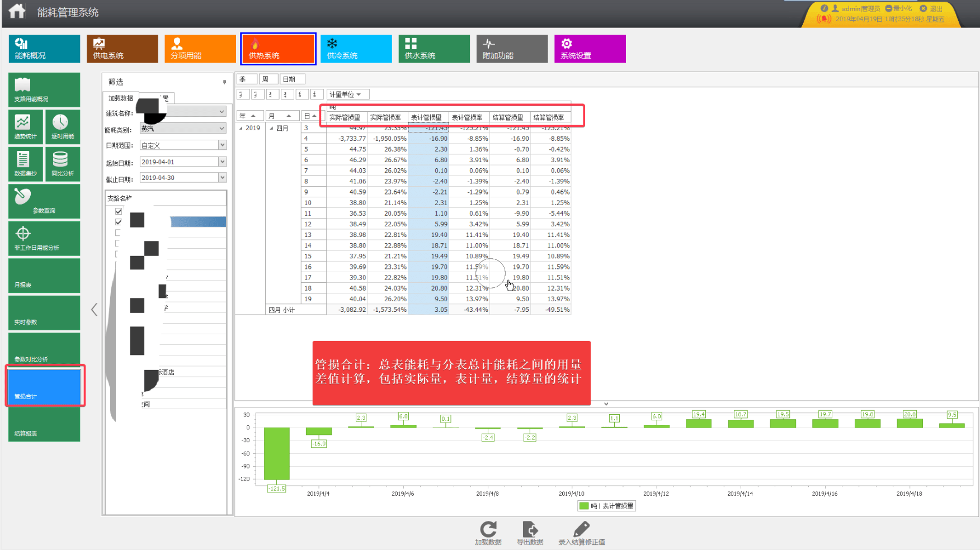980x550 pixels.
Task: Uncheck the second 支路名称 checkbox
Action: [119, 222]
